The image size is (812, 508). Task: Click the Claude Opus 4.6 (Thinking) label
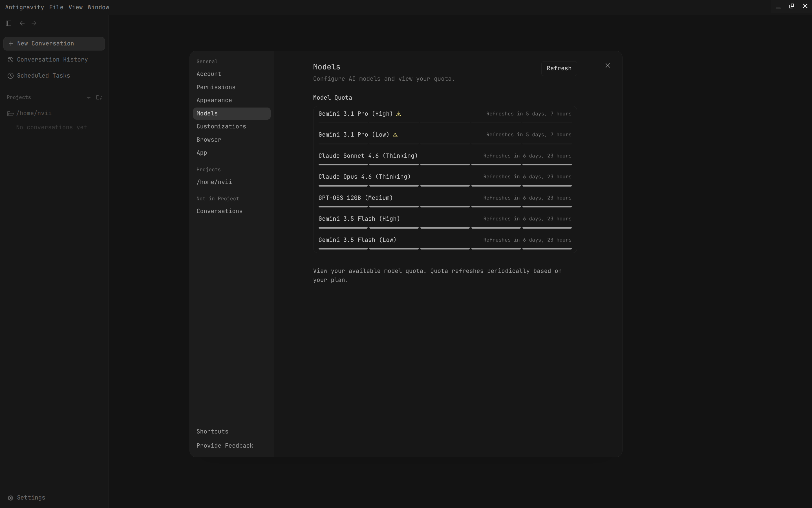[364, 177]
